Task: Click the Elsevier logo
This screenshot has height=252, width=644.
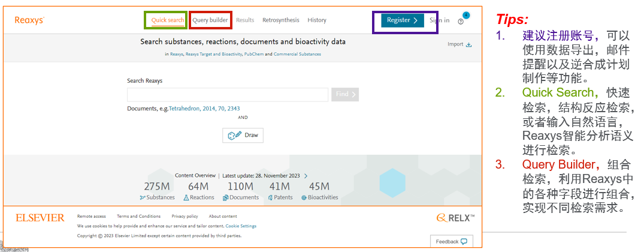Action: (40, 218)
